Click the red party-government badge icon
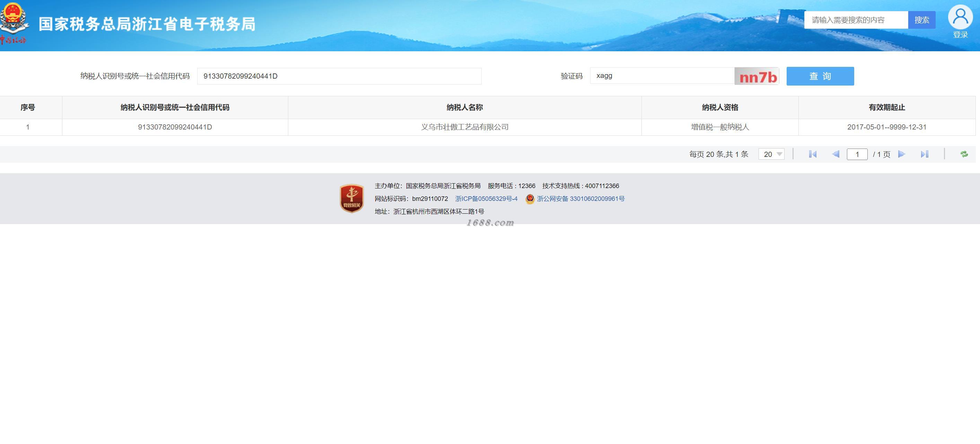This screenshot has width=980, height=444. (351, 198)
